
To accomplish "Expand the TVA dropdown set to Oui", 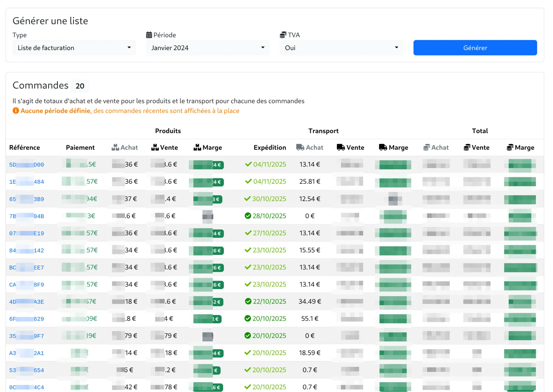I will [341, 48].
